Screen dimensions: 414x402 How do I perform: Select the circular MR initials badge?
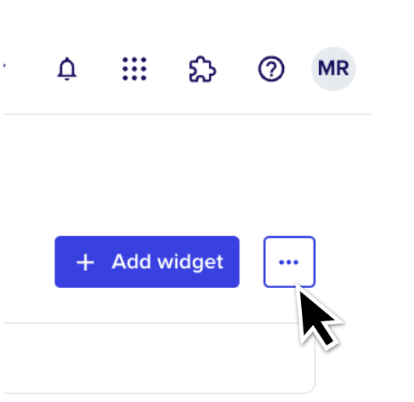pos(333,69)
